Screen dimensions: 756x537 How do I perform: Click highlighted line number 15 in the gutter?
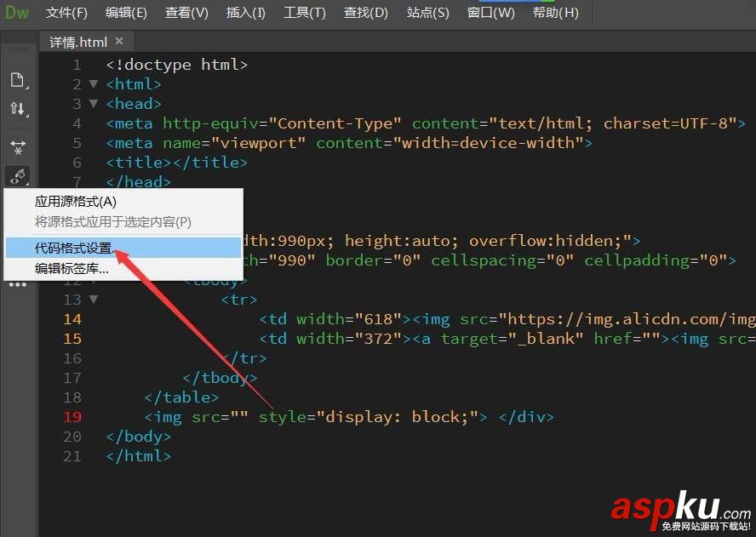(x=72, y=339)
